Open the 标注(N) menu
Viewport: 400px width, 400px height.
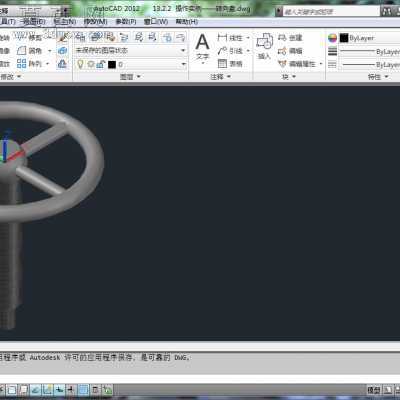pos(65,22)
